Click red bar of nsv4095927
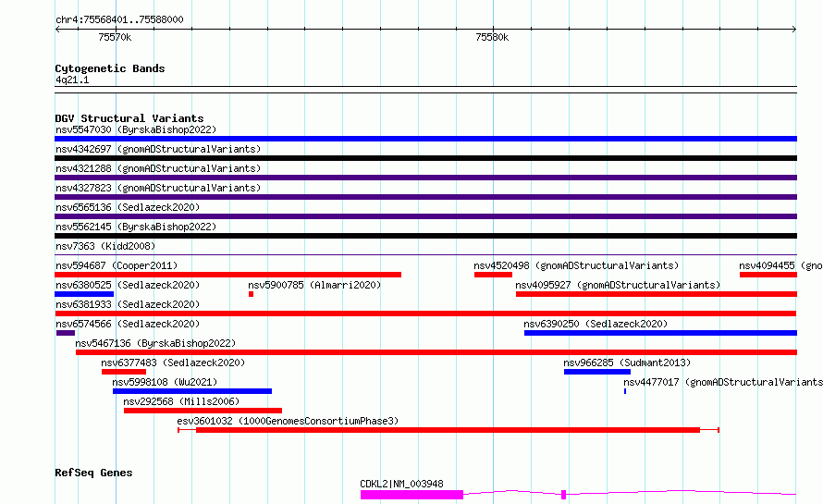The height and width of the screenshot is (504, 823). [657, 294]
